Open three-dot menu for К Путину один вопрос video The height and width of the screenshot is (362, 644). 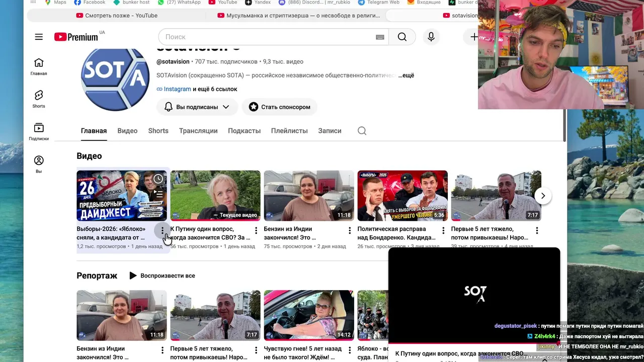(x=256, y=230)
